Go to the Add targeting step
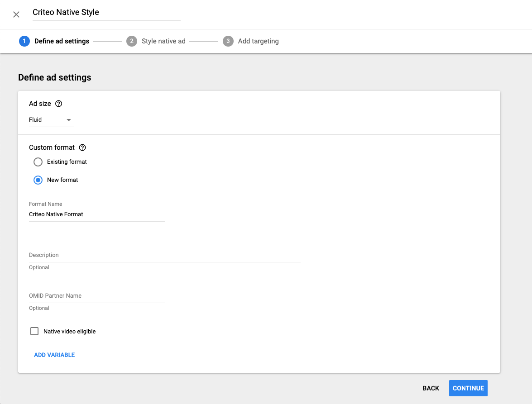The height and width of the screenshot is (404, 532). [x=258, y=41]
